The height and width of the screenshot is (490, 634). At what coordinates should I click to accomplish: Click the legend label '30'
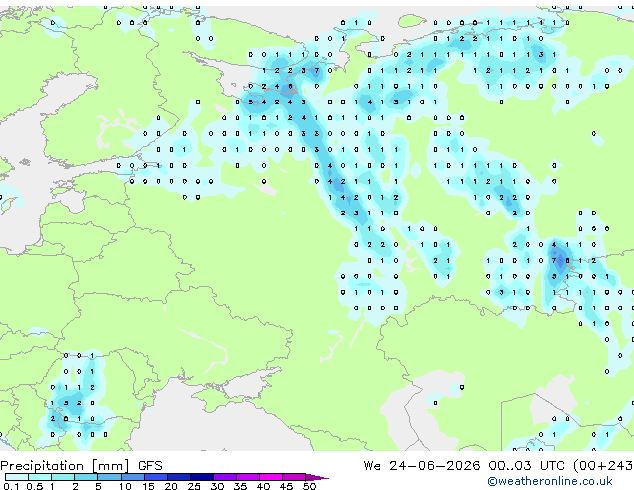point(217,486)
